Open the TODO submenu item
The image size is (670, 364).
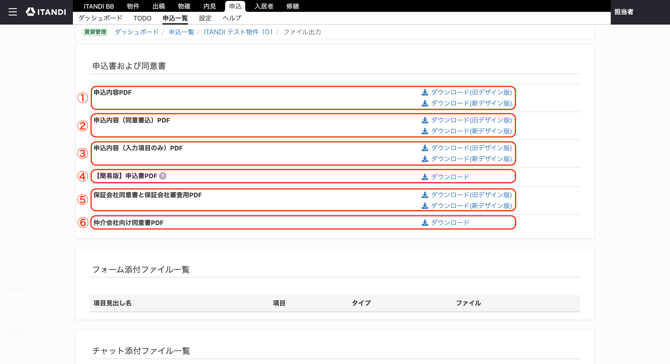tap(142, 18)
